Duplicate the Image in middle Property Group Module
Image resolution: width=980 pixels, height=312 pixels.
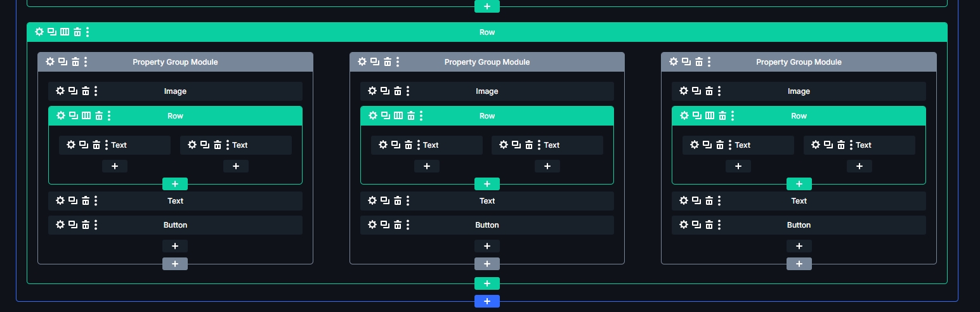click(x=385, y=91)
